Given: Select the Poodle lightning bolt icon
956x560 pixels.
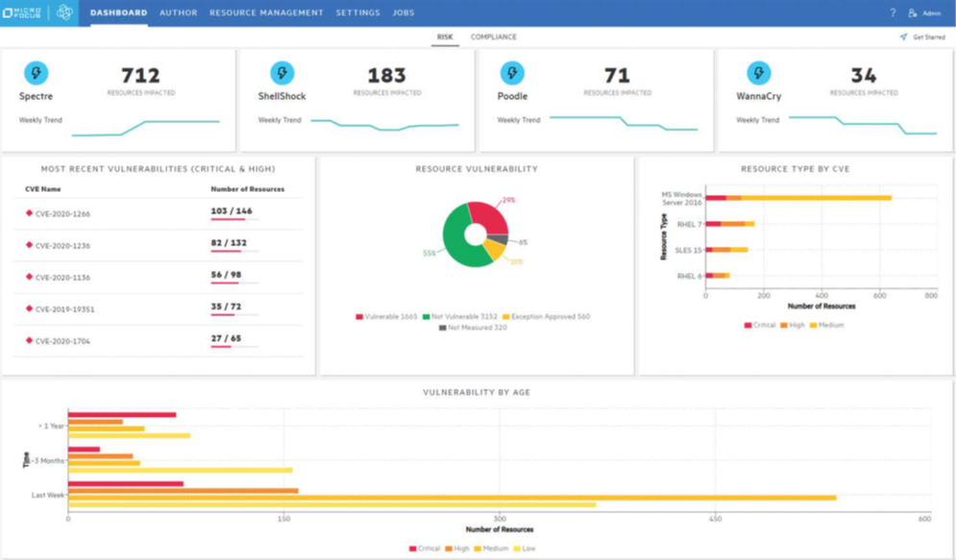Looking at the screenshot, I should click(x=512, y=73).
